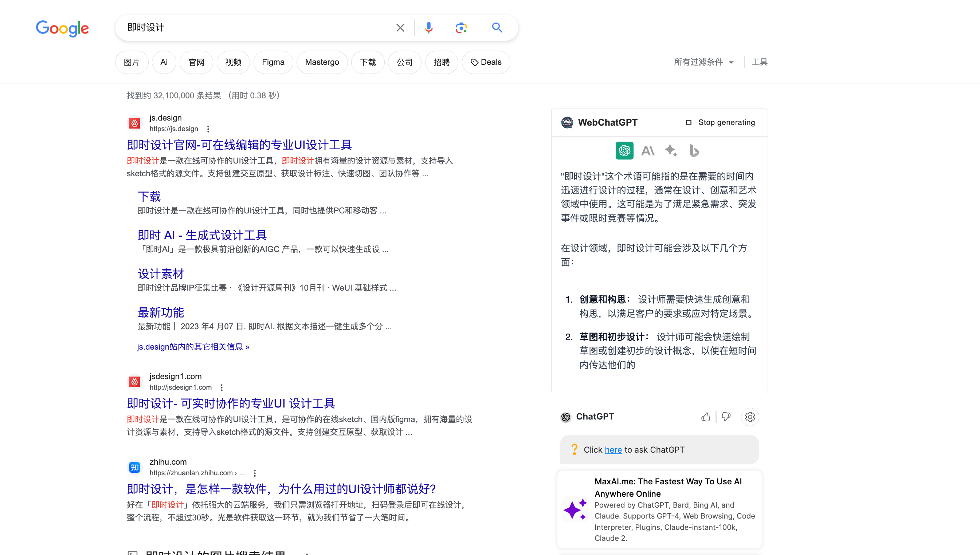The width and height of the screenshot is (980, 555).
Task: Open 即时 AI - 生成式设计工具 sitelink
Action: (x=202, y=235)
